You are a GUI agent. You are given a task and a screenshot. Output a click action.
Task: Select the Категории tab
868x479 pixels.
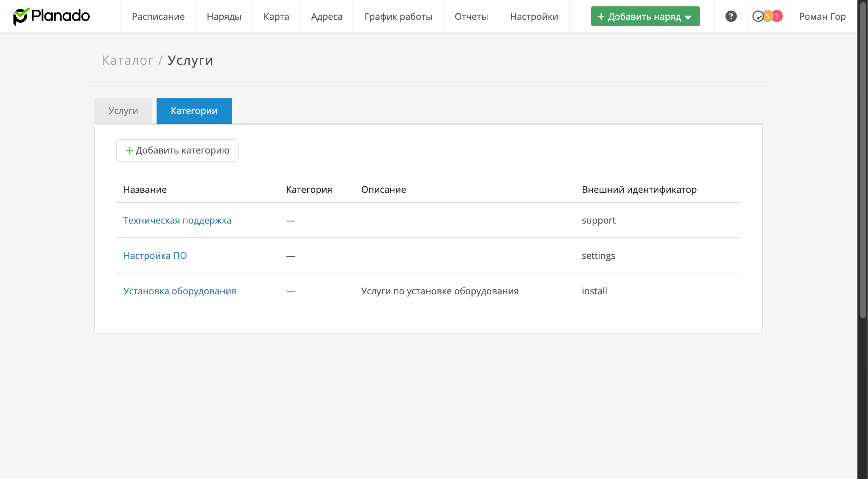[194, 111]
